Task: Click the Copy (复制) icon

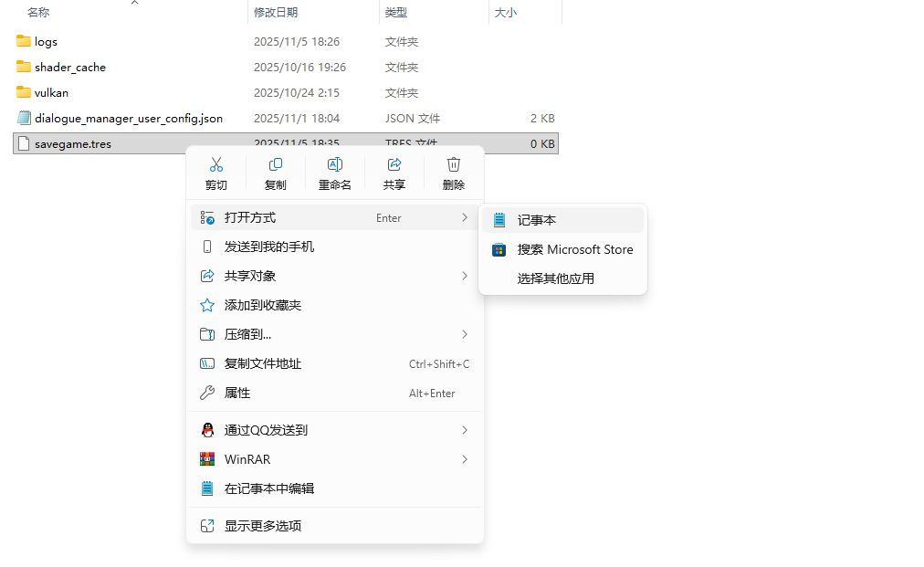Action: tap(275, 164)
